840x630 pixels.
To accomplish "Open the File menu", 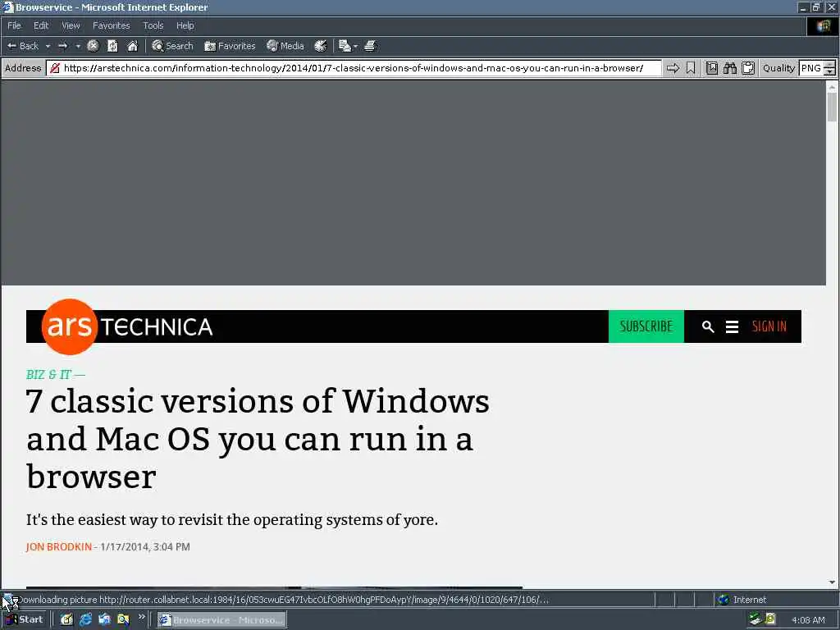I will click(14, 25).
